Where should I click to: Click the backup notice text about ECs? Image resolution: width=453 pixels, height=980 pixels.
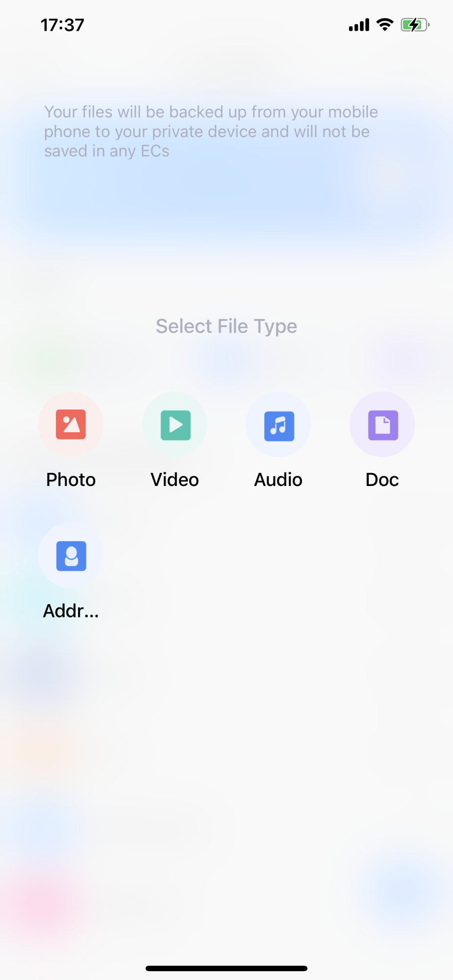pyautogui.click(x=211, y=131)
